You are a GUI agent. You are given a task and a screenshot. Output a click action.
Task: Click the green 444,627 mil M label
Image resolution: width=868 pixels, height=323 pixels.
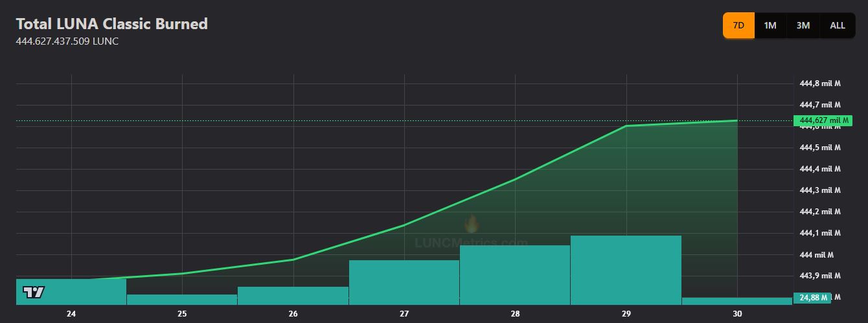[823, 120]
